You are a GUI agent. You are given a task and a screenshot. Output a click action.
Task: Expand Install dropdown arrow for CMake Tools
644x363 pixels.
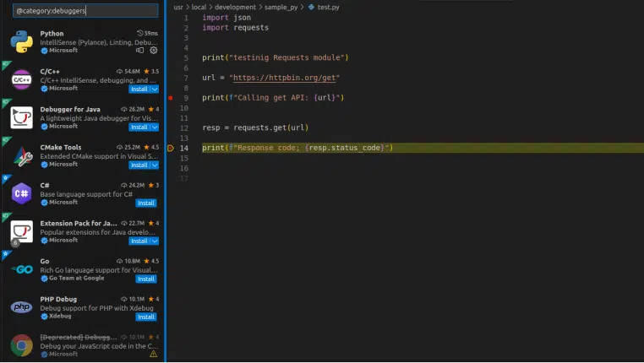coord(154,165)
